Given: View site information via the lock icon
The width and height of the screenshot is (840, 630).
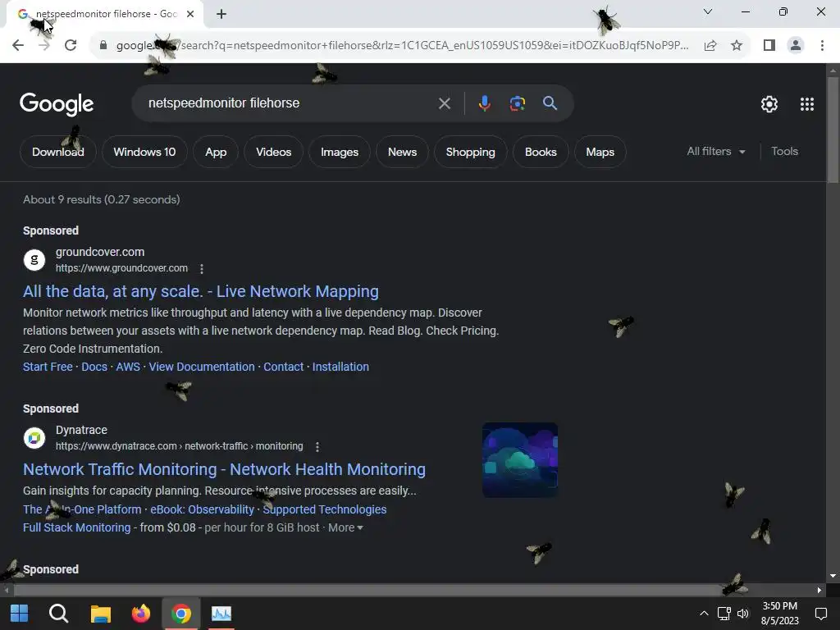Looking at the screenshot, I should 103,45.
